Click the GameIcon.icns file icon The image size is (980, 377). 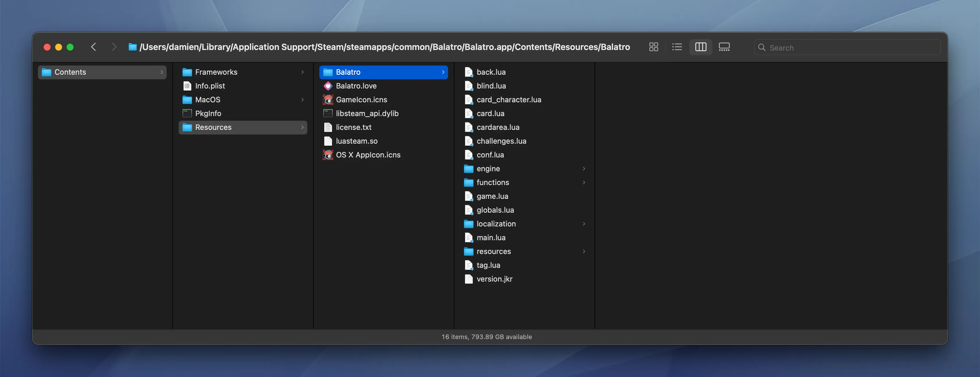point(327,100)
